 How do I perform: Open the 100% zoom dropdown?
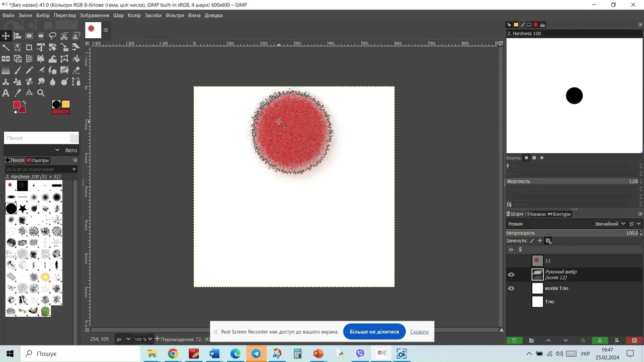143,339
